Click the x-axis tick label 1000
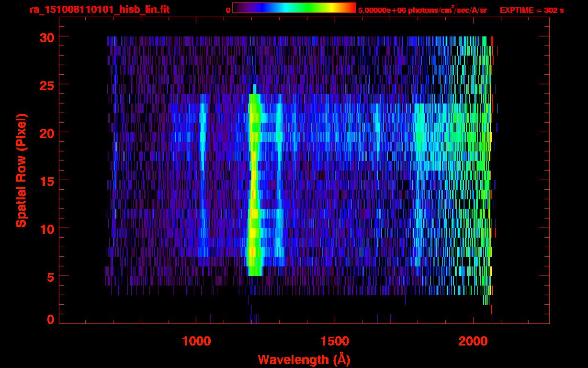Viewport: 588px width, 368px height. tap(196, 341)
